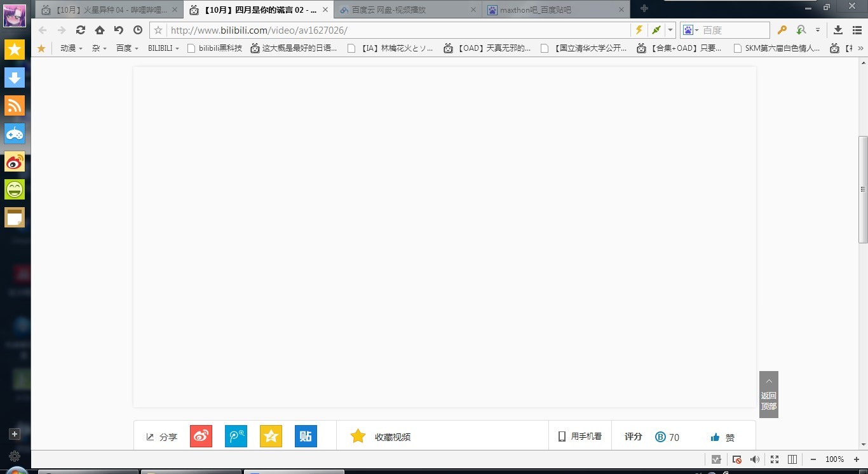This screenshot has height=474, width=868.
Task: Open the 【OAD】天真无邪的 bookmark
Action: click(487, 48)
